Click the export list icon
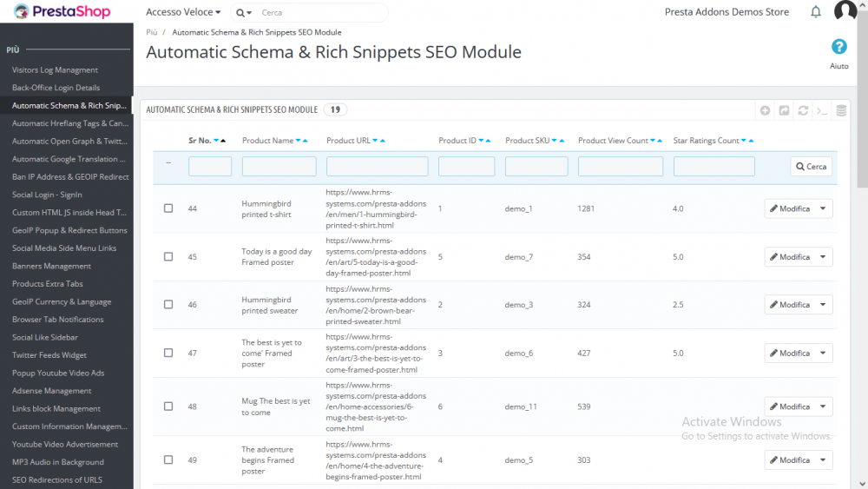Image resolution: width=868 pixels, height=489 pixels. point(784,110)
